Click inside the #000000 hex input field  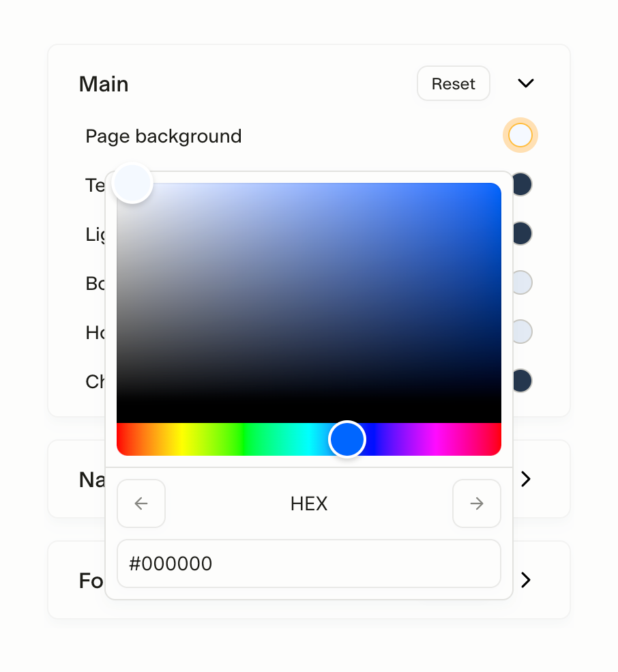click(308, 564)
